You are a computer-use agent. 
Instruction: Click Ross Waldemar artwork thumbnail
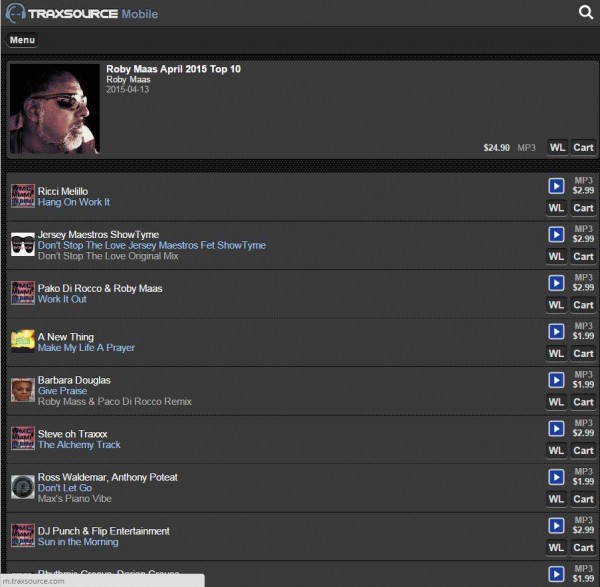(23, 487)
